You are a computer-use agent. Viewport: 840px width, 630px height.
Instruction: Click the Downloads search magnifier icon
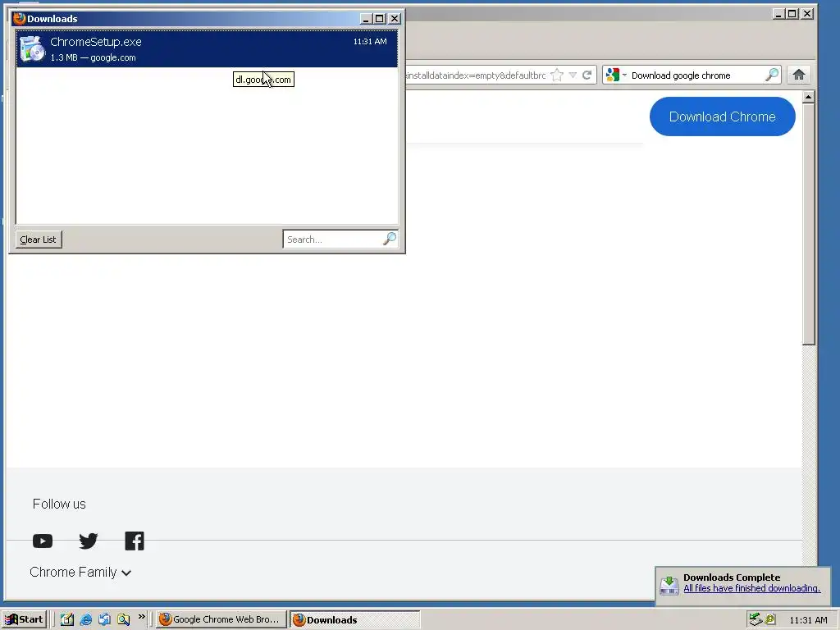pos(390,239)
